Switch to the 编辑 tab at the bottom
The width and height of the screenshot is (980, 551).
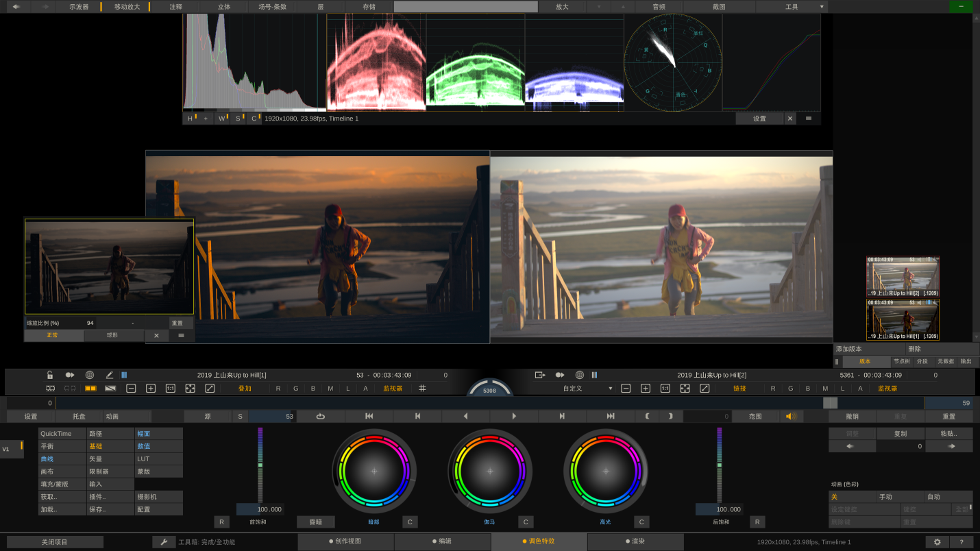click(442, 541)
